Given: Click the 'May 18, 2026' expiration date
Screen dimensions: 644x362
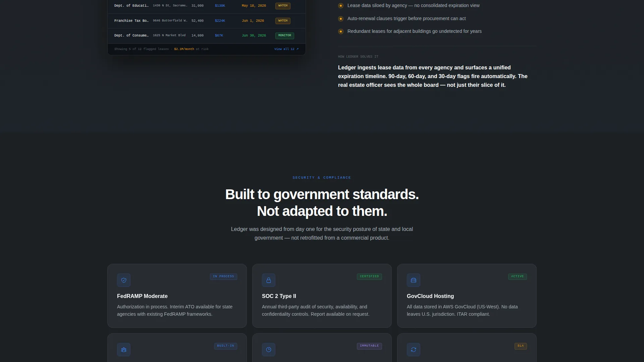Looking at the screenshot, I should (x=254, y=6).
